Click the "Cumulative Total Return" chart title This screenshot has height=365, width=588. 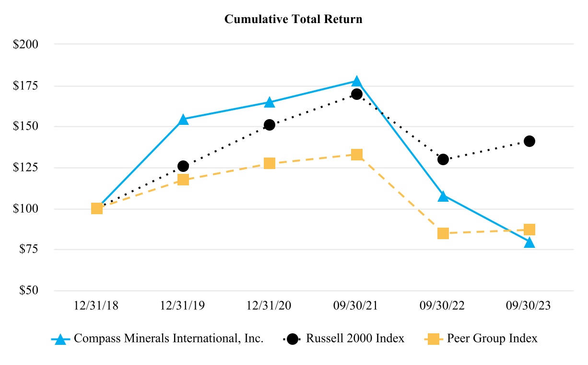tap(294, 19)
